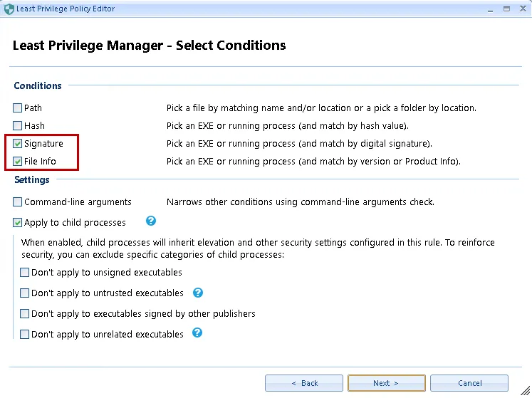The width and height of the screenshot is (532, 398).
Task: Enable the Hash condition checkbox
Action: point(18,126)
